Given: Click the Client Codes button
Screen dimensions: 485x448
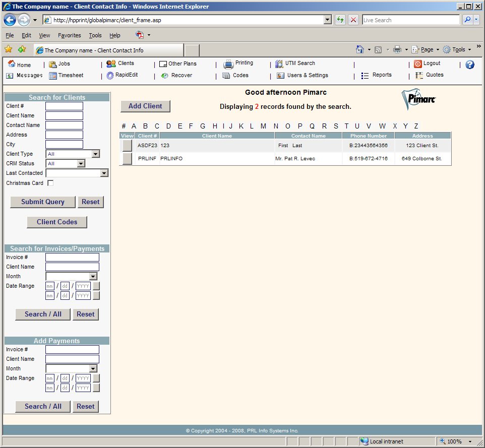Looking at the screenshot, I should click(x=57, y=222).
